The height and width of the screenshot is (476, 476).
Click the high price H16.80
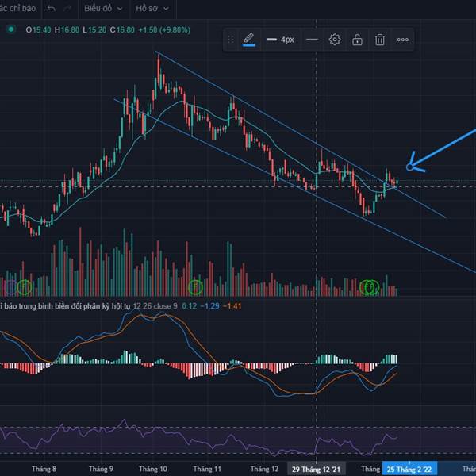(x=67, y=30)
